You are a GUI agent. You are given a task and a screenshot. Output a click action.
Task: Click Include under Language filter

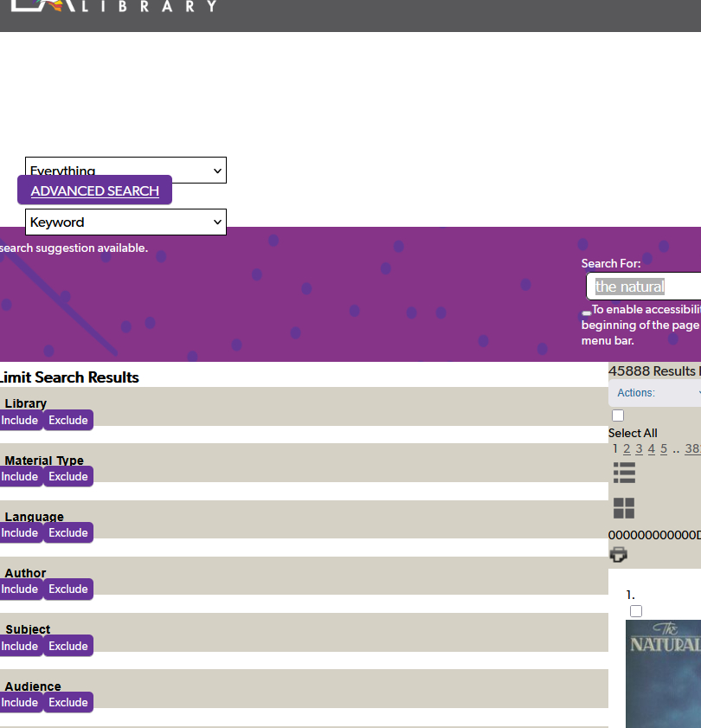click(20, 532)
